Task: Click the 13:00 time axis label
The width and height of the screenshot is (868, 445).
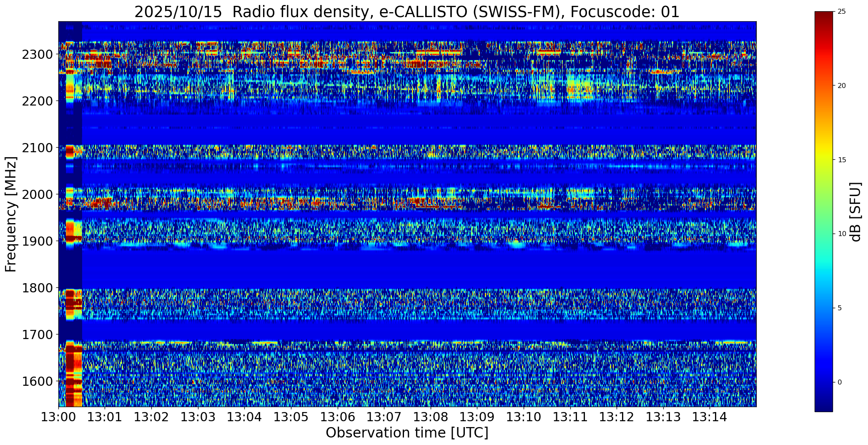Action: pos(58,417)
